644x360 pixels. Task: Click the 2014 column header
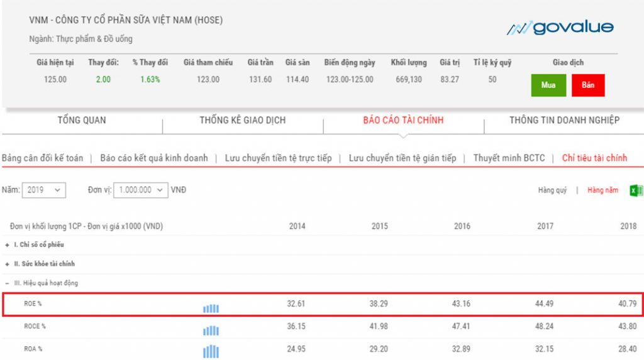[297, 226]
